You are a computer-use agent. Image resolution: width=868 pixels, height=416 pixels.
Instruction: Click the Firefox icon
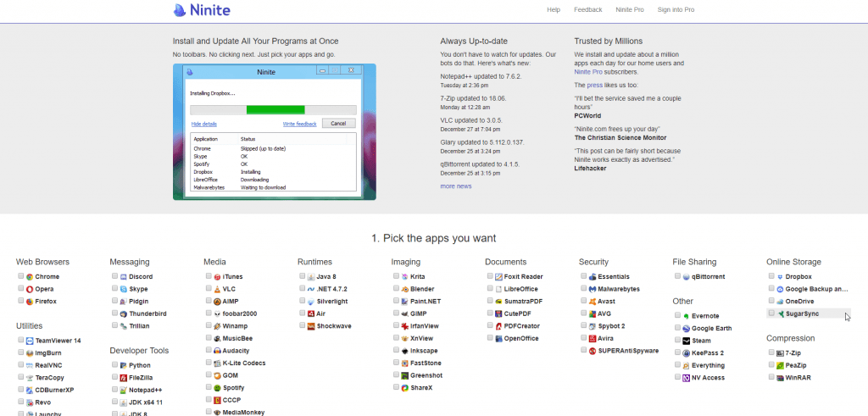tap(30, 302)
